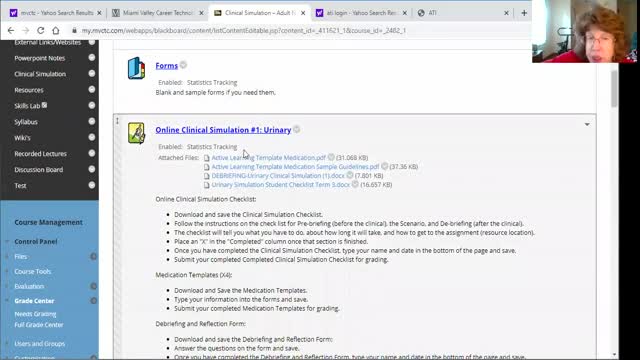The width and height of the screenshot is (640, 360).
Task: Close the ATI tab
Action: click(506, 13)
